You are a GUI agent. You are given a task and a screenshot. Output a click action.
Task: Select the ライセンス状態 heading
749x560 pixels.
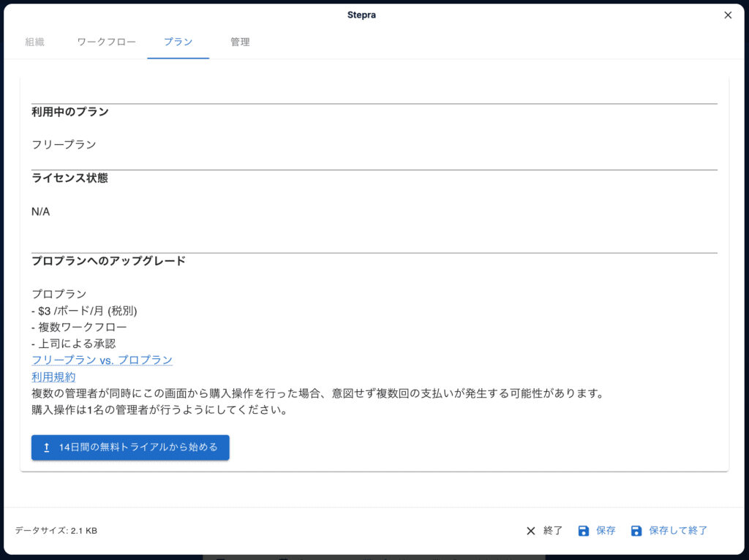point(69,178)
